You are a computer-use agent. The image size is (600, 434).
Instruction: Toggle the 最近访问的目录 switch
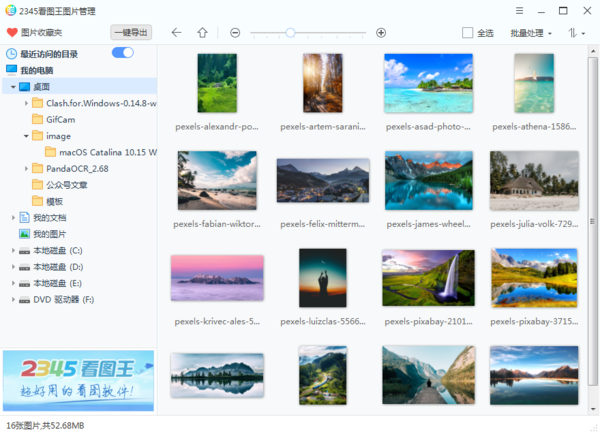(123, 53)
